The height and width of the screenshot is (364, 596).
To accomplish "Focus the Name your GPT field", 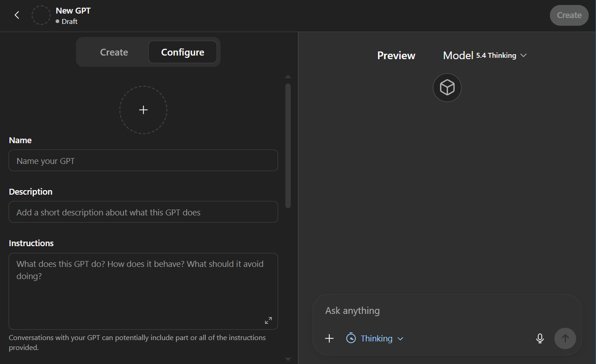I will coord(143,160).
